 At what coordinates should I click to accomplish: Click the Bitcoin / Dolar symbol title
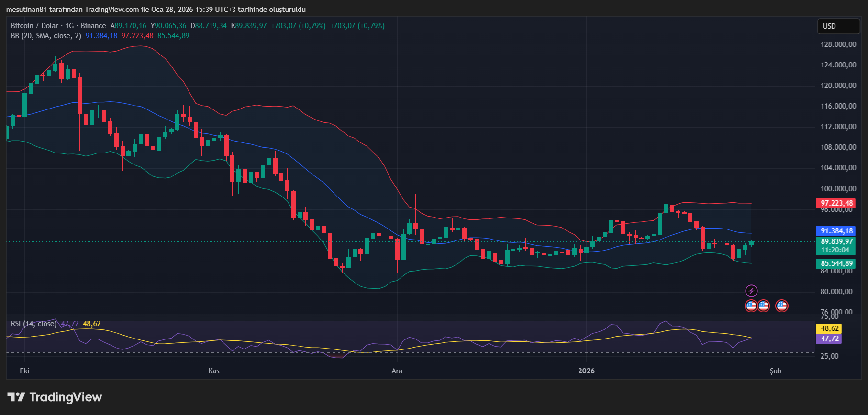coord(34,26)
